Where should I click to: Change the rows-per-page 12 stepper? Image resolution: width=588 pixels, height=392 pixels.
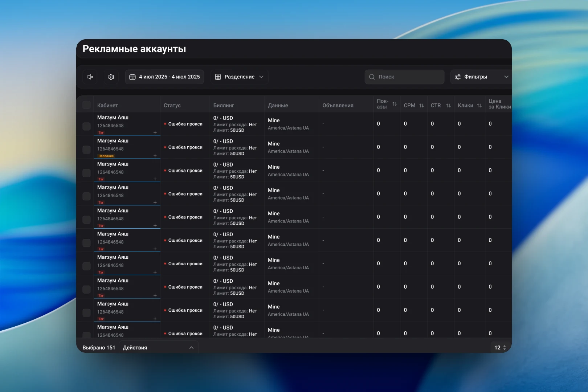point(500,348)
